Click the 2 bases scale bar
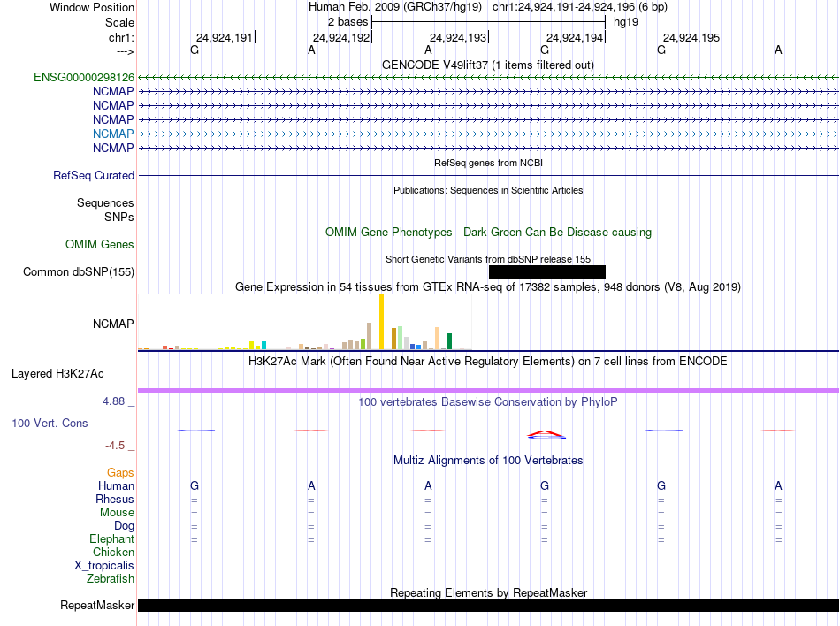 488,22
